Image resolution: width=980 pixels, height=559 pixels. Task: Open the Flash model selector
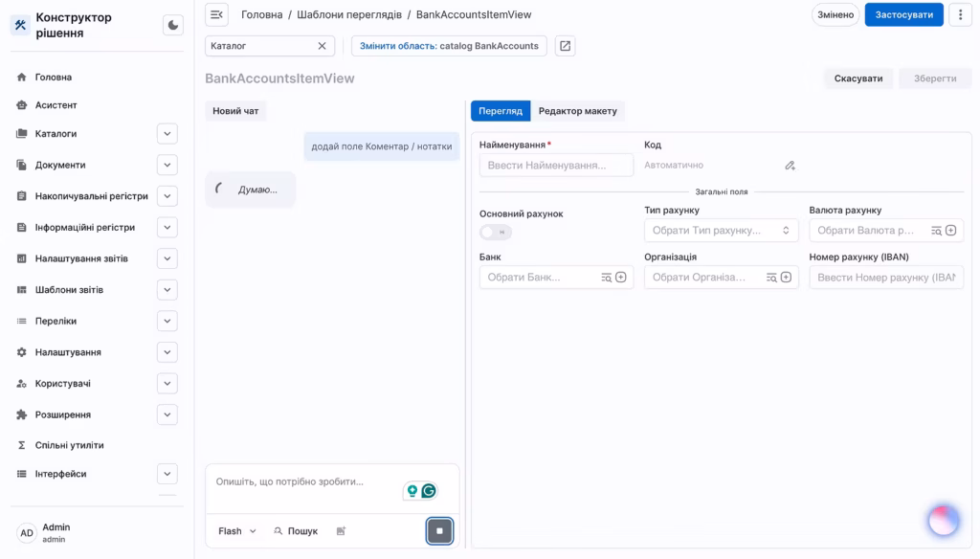(236, 531)
